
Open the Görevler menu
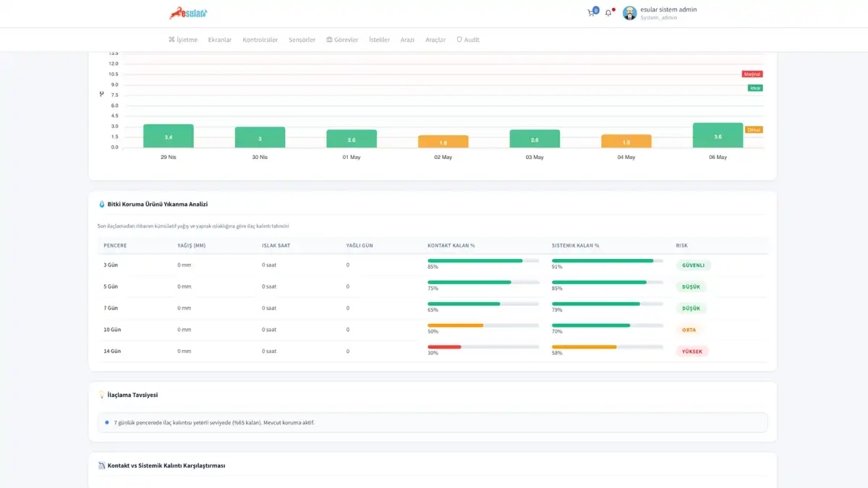[342, 40]
